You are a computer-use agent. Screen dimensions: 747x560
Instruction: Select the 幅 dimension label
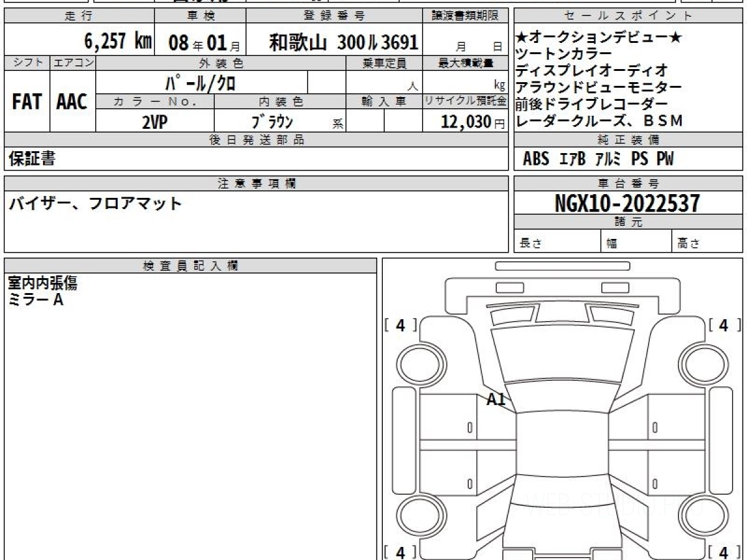pyautogui.click(x=612, y=244)
